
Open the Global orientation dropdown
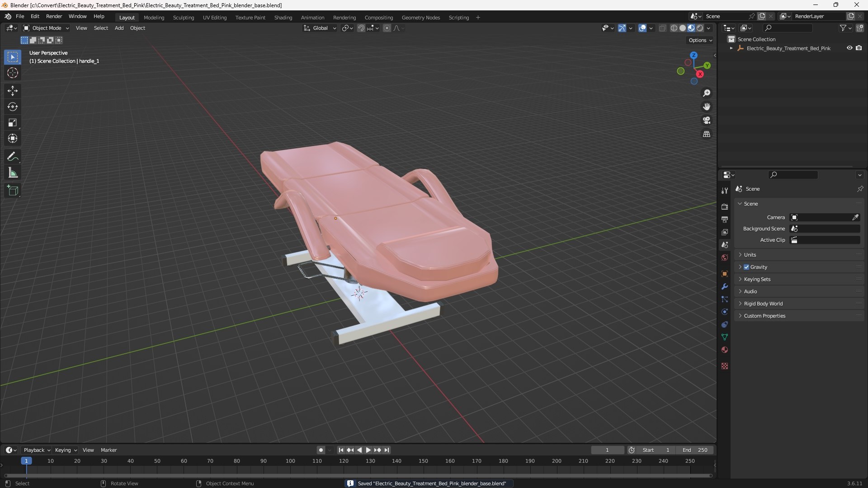click(x=320, y=28)
